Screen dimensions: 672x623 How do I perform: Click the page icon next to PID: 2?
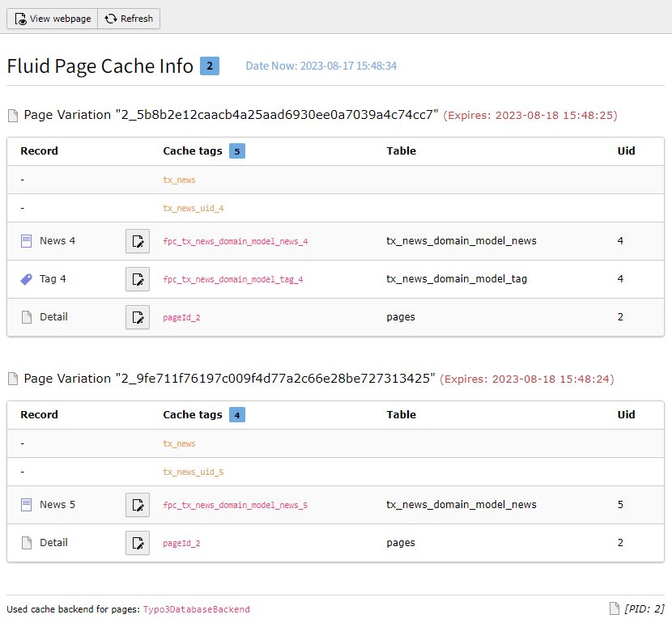click(615, 608)
